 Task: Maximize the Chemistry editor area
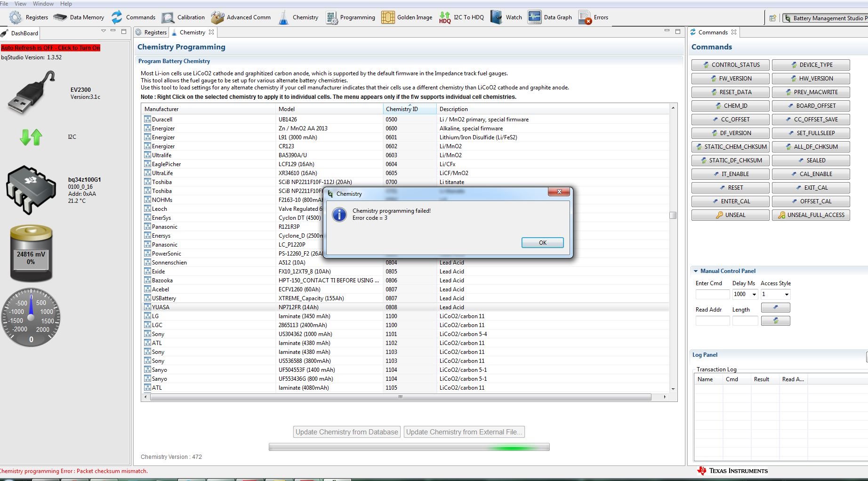click(x=678, y=32)
